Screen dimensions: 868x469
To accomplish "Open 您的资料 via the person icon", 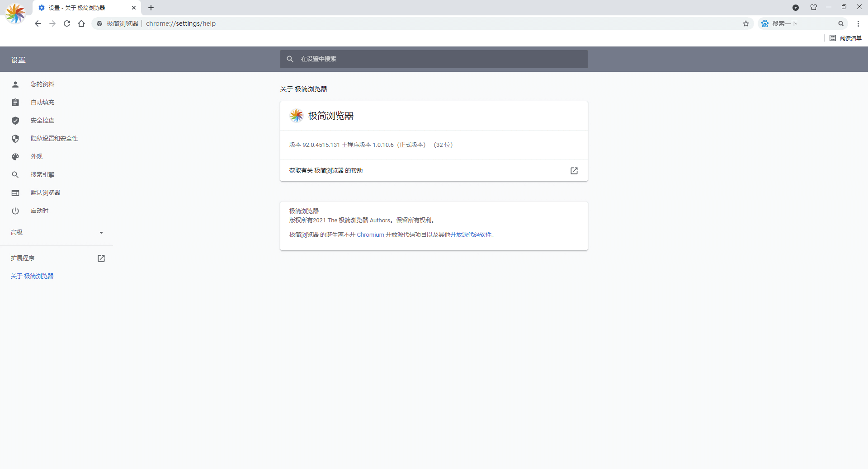I will point(15,84).
